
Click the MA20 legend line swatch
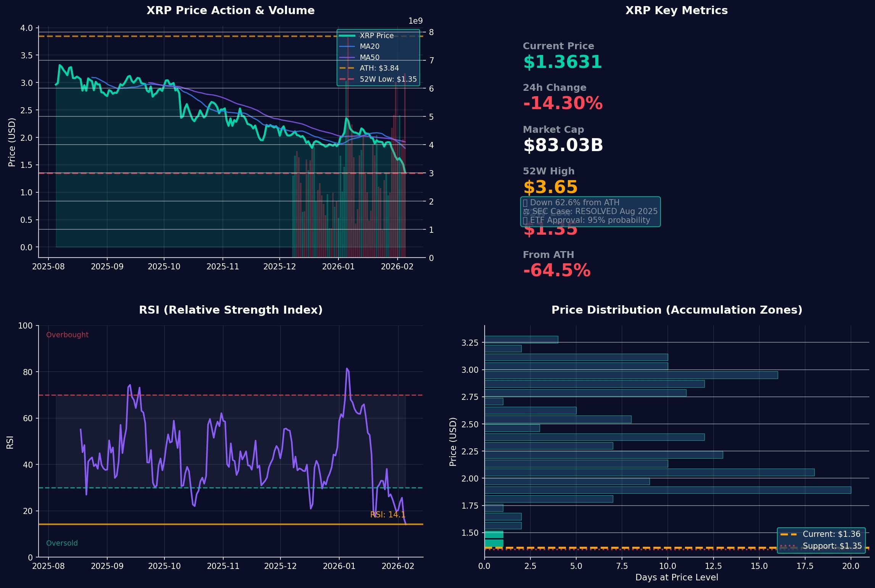pos(347,47)
